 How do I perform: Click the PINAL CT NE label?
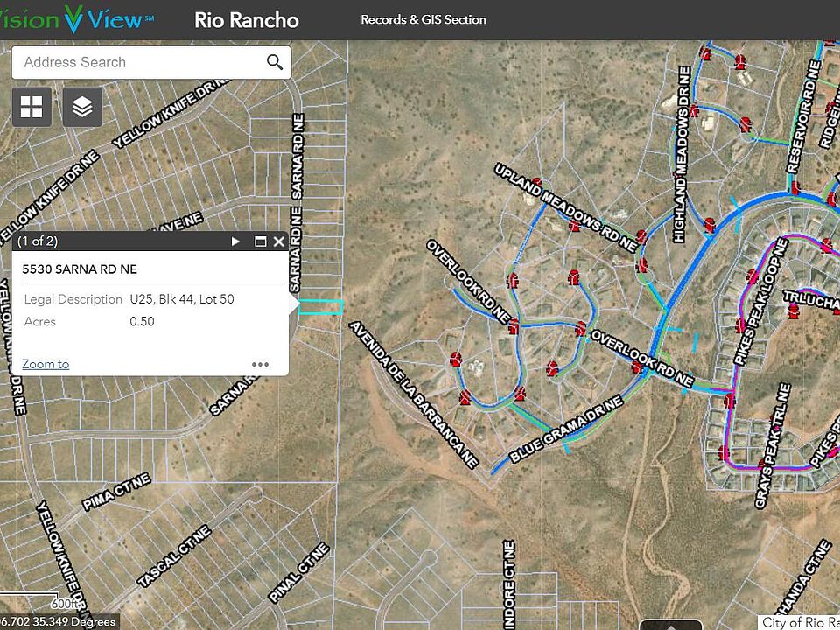(297, 572)
